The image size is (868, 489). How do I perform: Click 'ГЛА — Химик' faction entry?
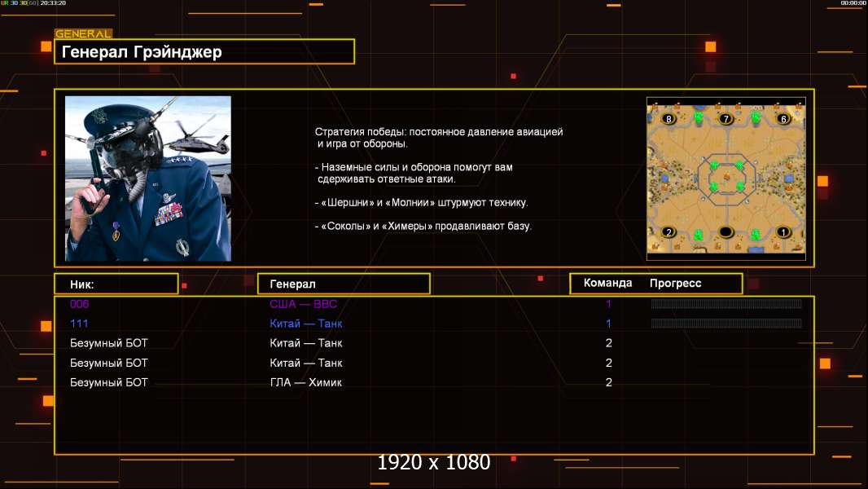click(305, 383)
